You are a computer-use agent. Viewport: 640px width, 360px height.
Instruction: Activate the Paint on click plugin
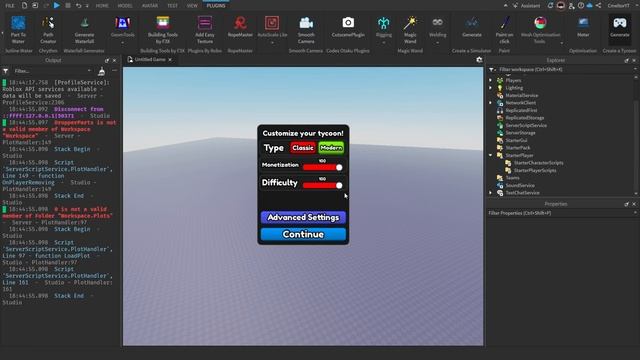click(x=504, y=29)
